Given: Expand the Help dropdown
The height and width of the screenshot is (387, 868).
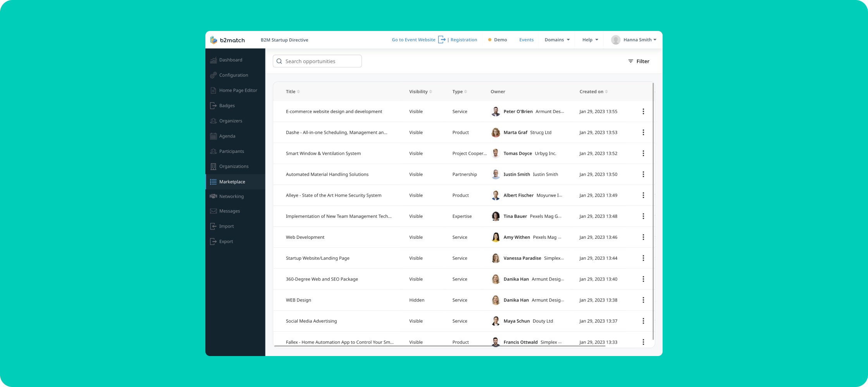Looking at the screenshot, I should coord(590,40).
